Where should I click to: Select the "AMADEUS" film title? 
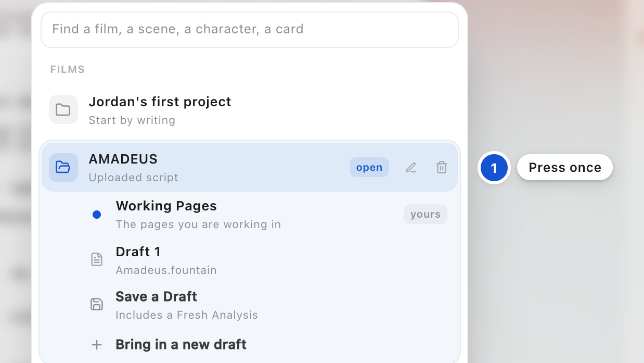click(x=123, y=159)
